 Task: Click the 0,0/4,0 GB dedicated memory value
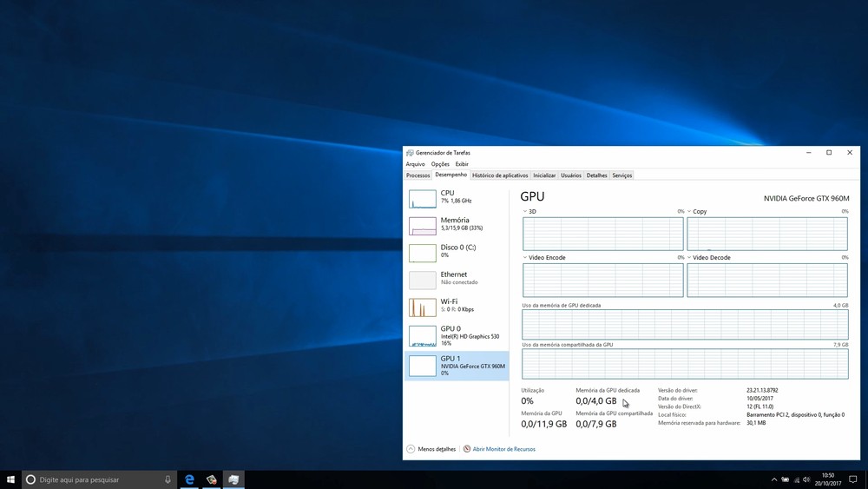click(596, 401)
